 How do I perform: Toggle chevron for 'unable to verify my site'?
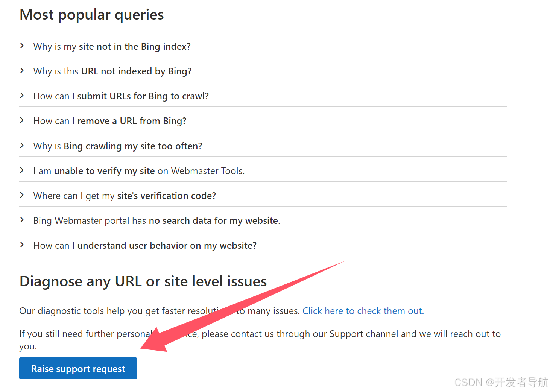pyautogui.click(x=22, y=170)
